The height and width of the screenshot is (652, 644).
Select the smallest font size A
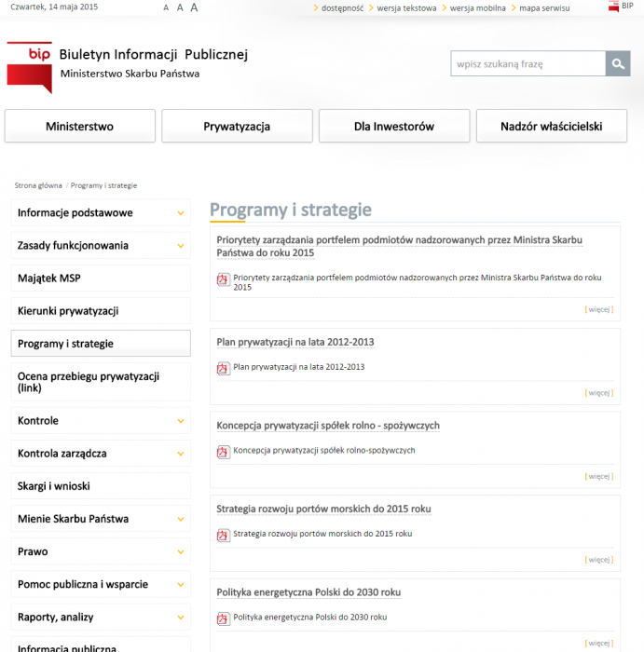click(166, 7)
